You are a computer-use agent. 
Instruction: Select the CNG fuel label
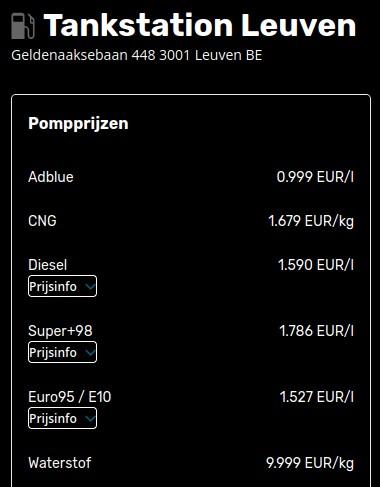click(x=42, y=221)
